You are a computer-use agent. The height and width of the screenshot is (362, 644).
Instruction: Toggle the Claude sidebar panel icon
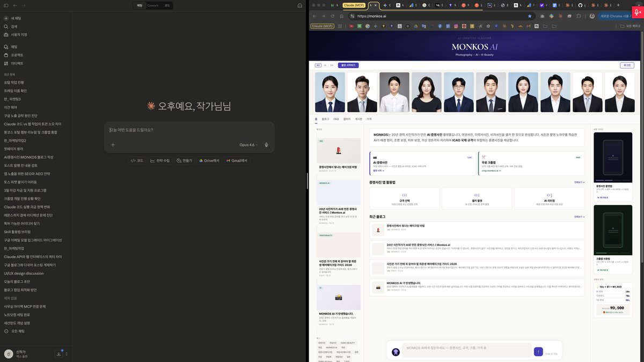point(6,5)
